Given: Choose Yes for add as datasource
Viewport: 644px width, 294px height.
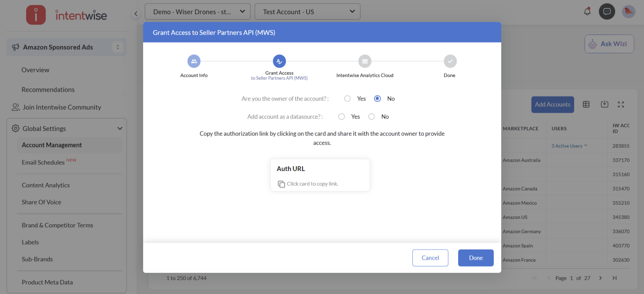Looking at the screenshot, I should pos(342,117).
